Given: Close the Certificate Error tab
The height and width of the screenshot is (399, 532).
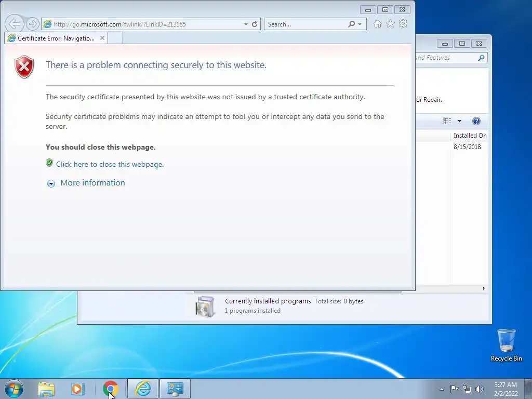Looking at the screenshot, I should pos(102,38).
